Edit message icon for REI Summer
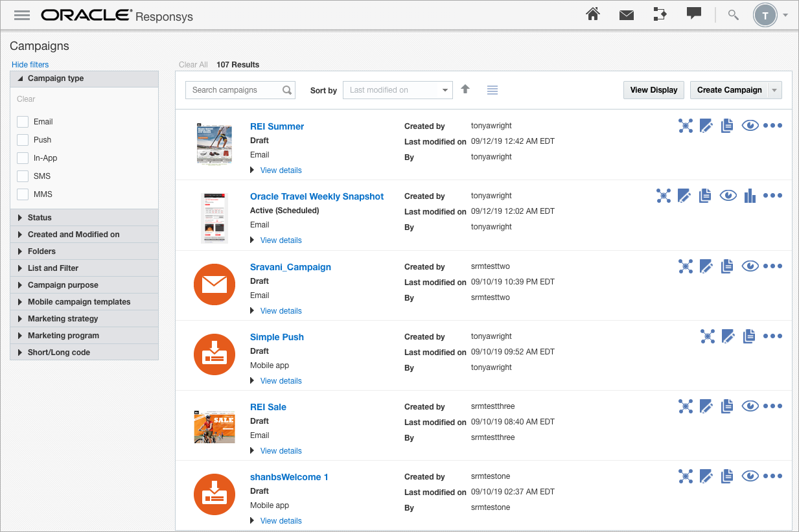799x532 pixels. [x=706, y=126]
